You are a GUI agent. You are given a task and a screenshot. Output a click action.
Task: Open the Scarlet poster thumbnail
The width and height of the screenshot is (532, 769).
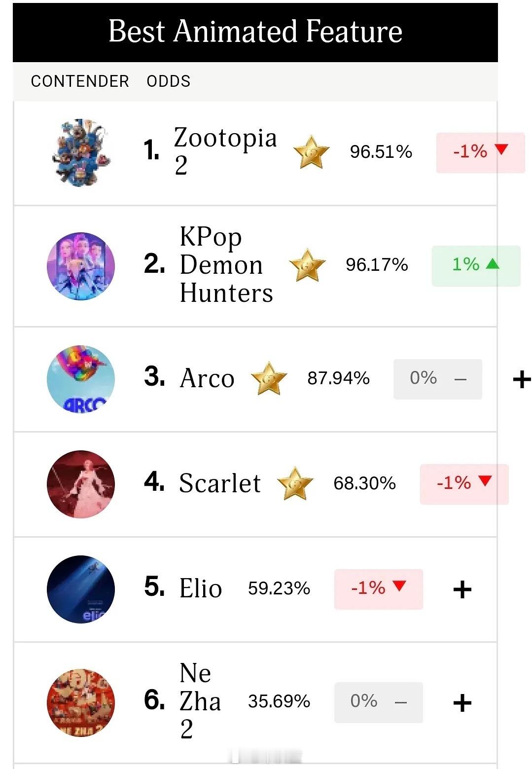pos(81,484)
